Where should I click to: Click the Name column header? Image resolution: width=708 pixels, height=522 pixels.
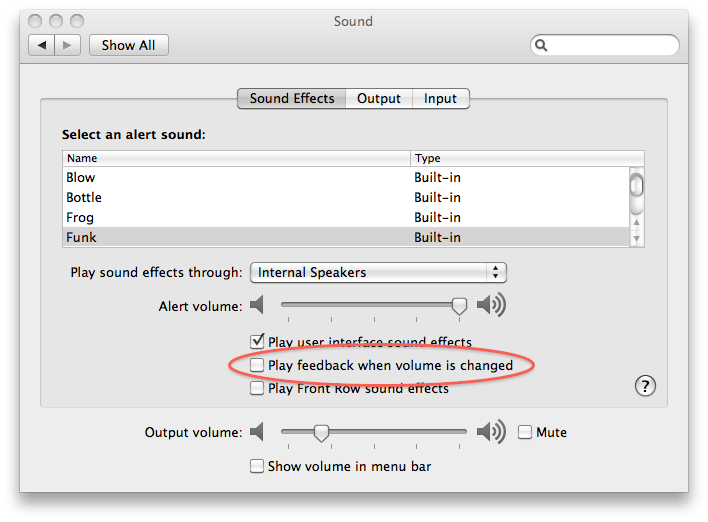point(236,158)
